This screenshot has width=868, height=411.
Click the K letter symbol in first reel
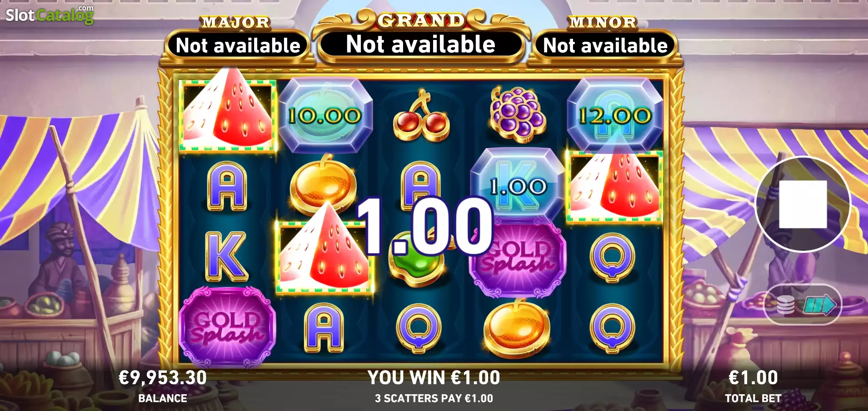pos(227,257)
